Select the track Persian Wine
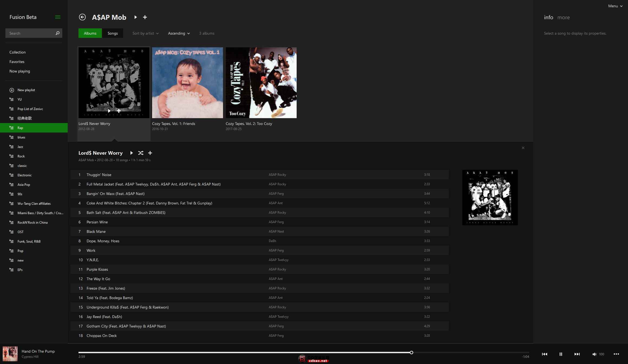The height and width of the screenshot is (364, 628). 260,222
